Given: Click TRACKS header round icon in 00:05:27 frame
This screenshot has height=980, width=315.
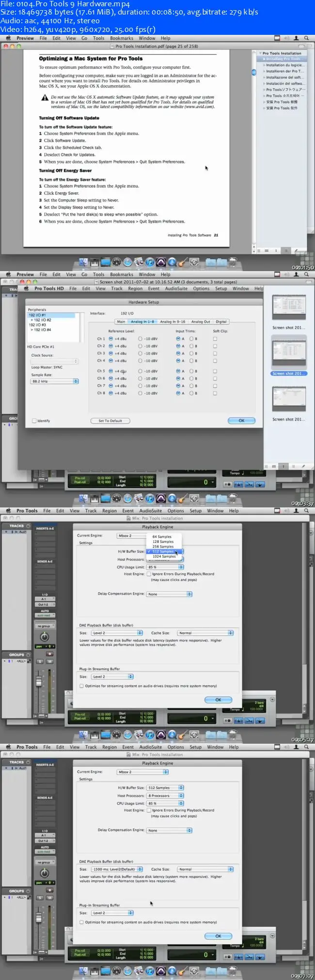Looking at the screenshot, I should point(28,526).
